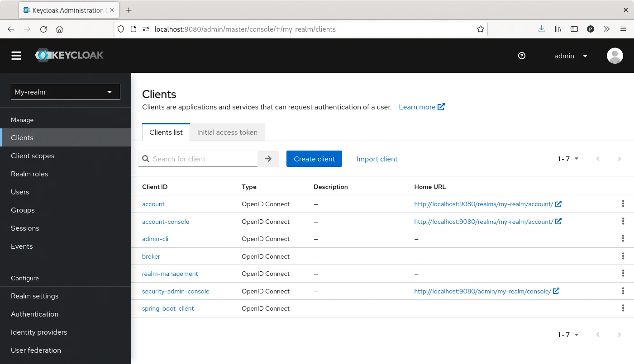Viewport: 634px width, 364px height.
Task: Open the hamburger navigation menu
Action: [16, 56]
